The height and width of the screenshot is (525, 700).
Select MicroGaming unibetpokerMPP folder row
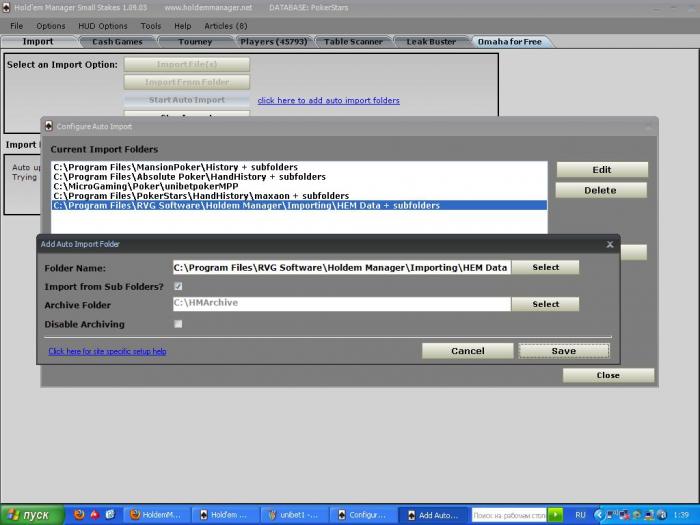(299, 186)
